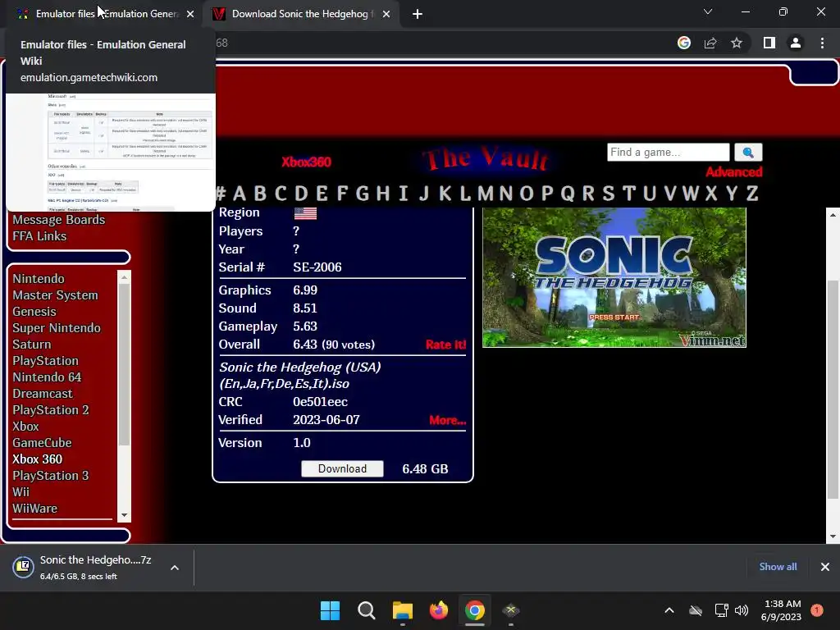Share this page via share icon

[710, 43]
